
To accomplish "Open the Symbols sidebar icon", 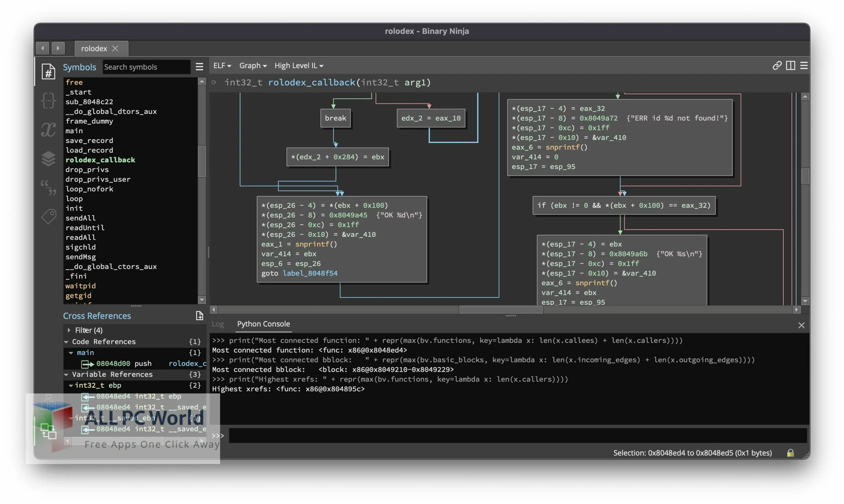I will point(48,72).
